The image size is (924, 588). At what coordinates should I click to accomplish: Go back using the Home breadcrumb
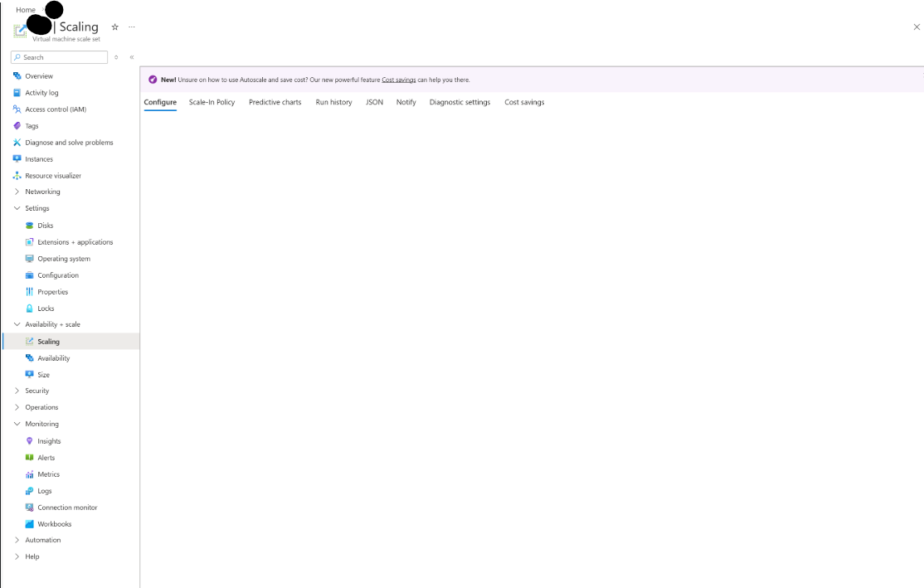click(25, 9)
